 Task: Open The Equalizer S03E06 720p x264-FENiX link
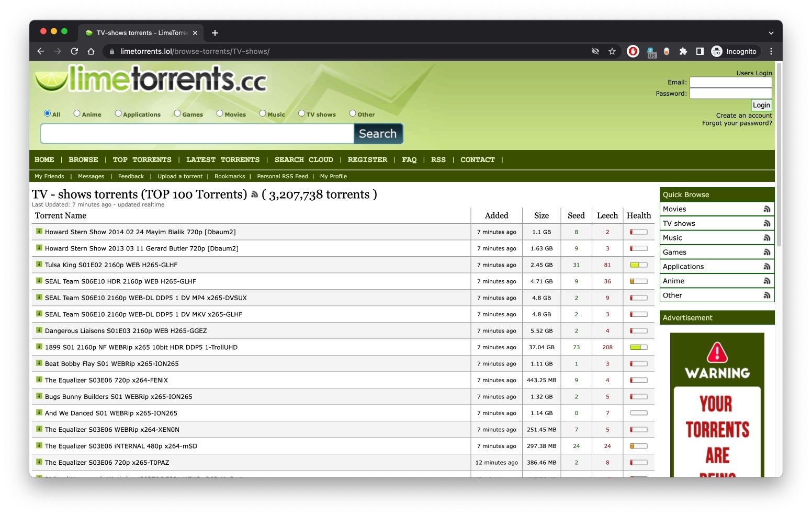point(106,380)
